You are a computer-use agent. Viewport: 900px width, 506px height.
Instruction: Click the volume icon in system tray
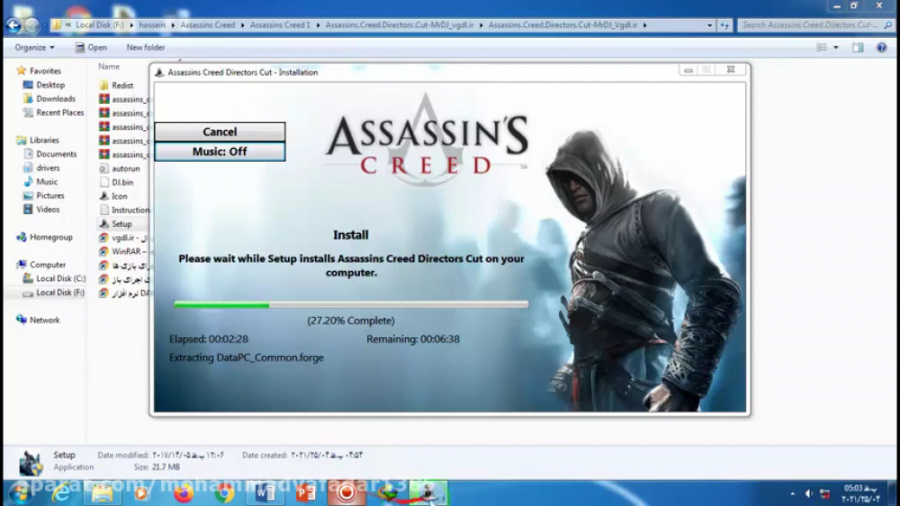tap(809, 493)
